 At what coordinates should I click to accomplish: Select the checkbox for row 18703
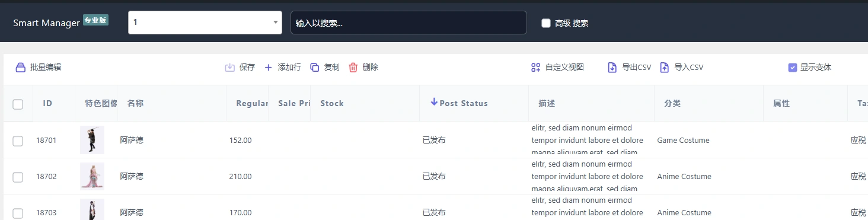[18, 213]
